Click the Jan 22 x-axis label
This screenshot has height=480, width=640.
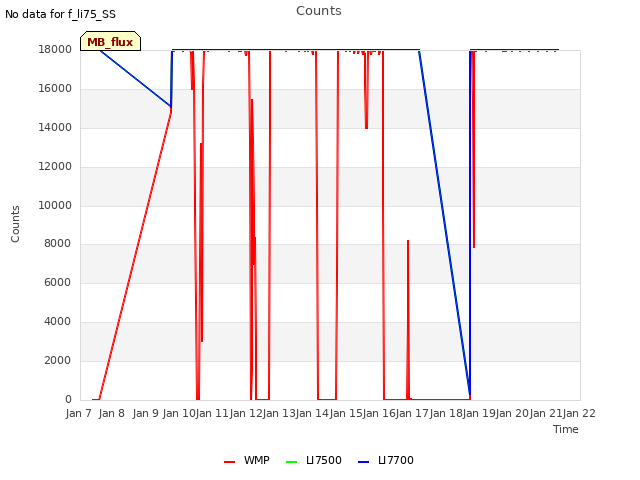click(580, 413)
